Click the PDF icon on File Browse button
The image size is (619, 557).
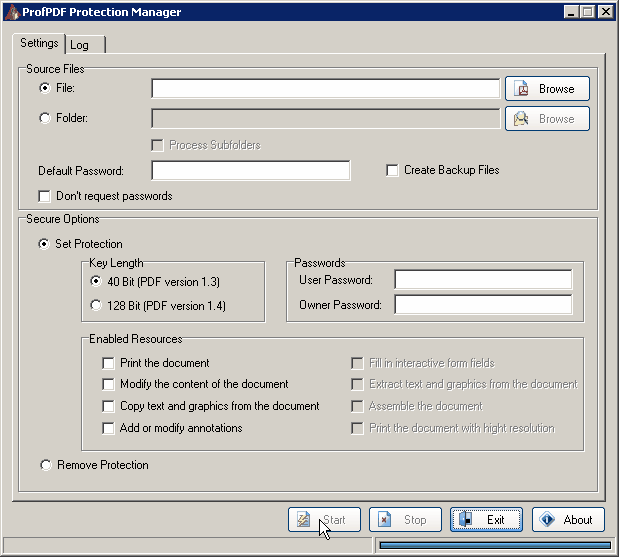click(x=522, y=88)
